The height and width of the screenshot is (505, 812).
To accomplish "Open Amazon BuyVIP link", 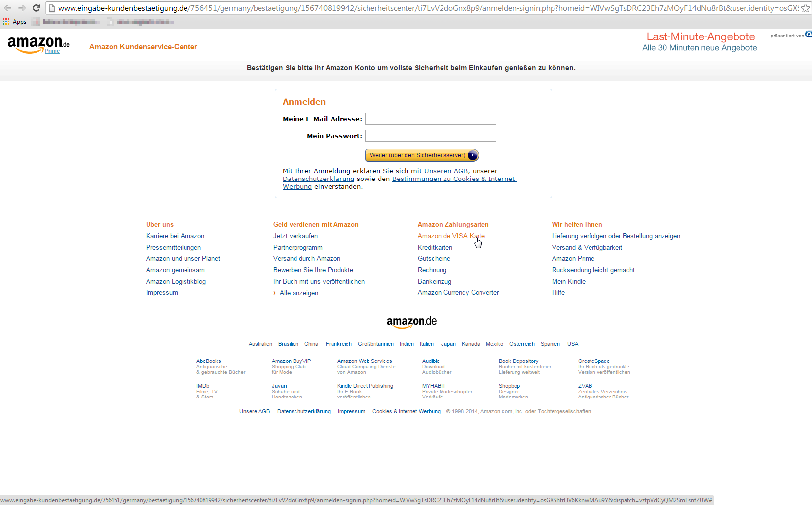I will coord(291,361).
